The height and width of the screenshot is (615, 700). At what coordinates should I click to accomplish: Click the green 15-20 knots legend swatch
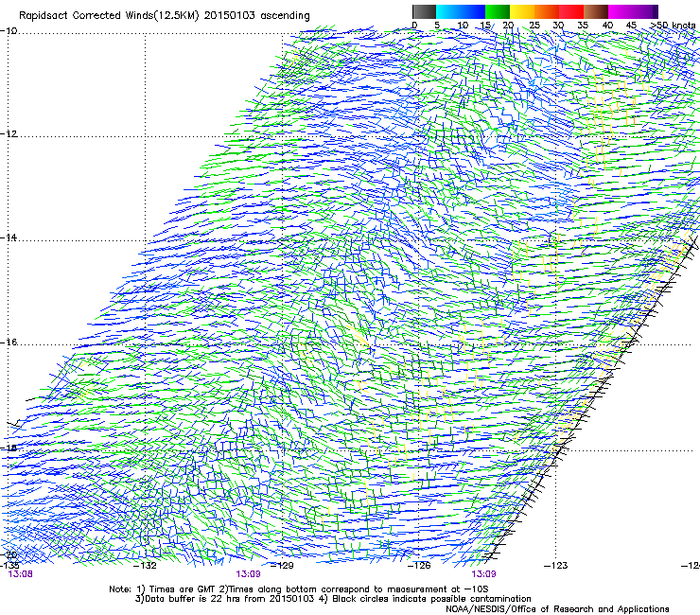pyautogui.click(x=498, y=11)
